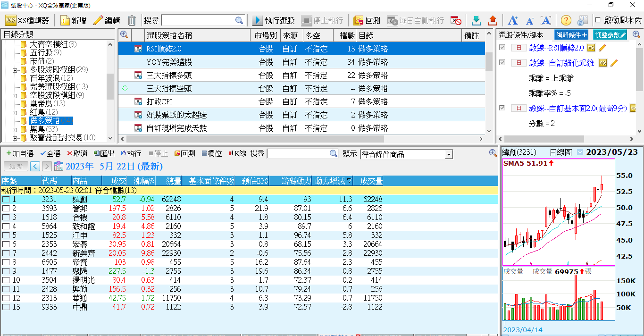Click the 編輯 pencil edit button
The image size is (644, 336).
107,20
